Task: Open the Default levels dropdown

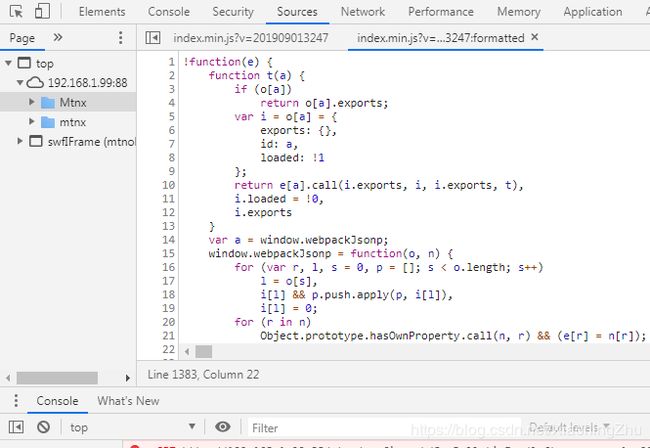Action: pyautogui.click(x=569, y=427)
